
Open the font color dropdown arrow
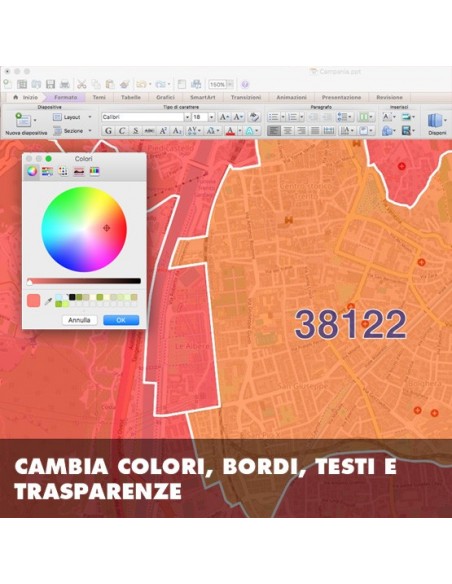[239, 131]
